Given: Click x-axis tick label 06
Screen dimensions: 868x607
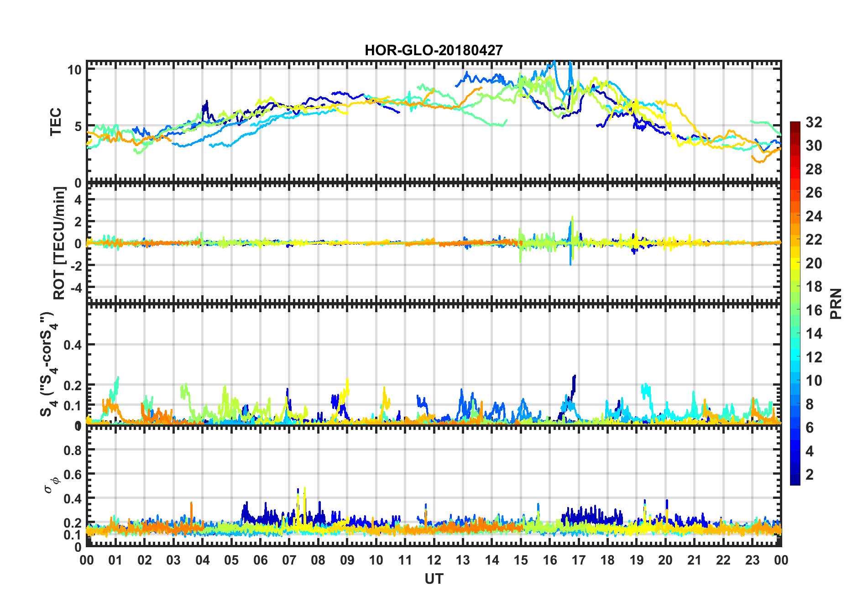Looking at the screenshot, I should click(261, 560).
